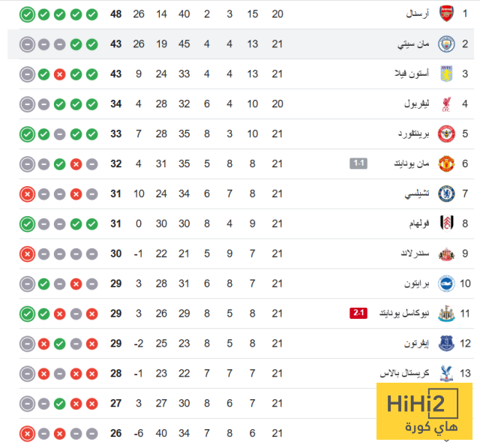Click the red loss icon in Sunderland's row
480x448 pixels.
pos(27,254)
